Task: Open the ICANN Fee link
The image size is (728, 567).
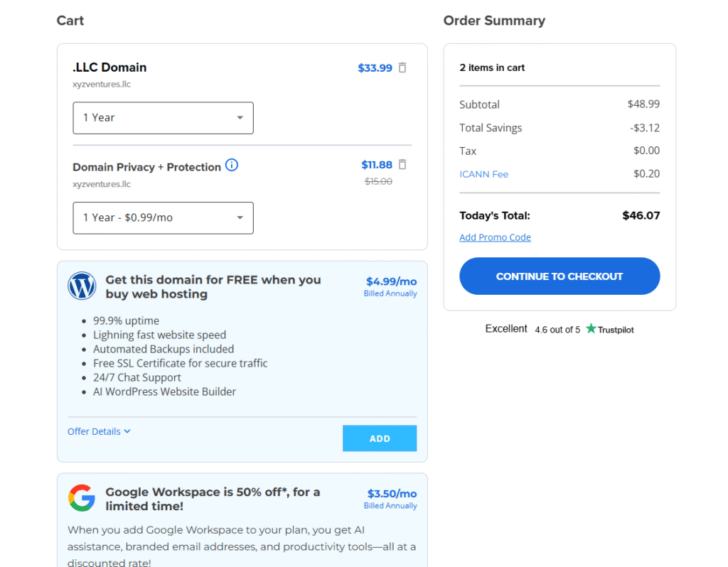Action: (x=483, y=174)
